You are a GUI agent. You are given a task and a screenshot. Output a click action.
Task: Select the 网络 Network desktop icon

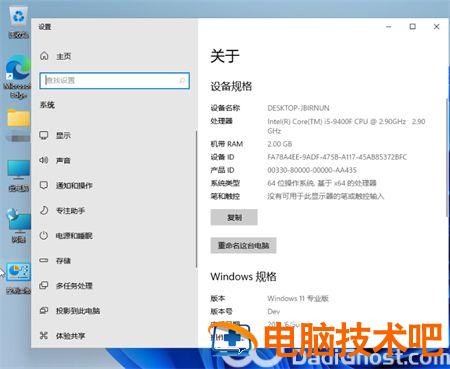[19, 226]
